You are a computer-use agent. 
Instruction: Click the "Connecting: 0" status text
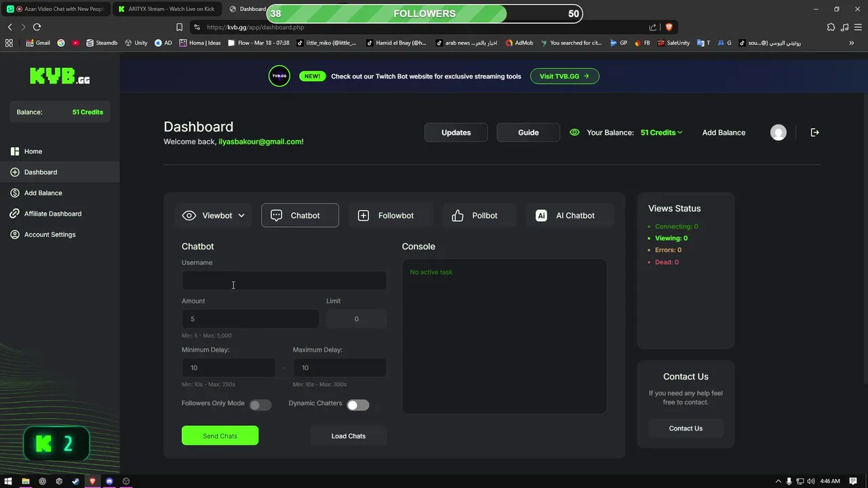[676, 226]
